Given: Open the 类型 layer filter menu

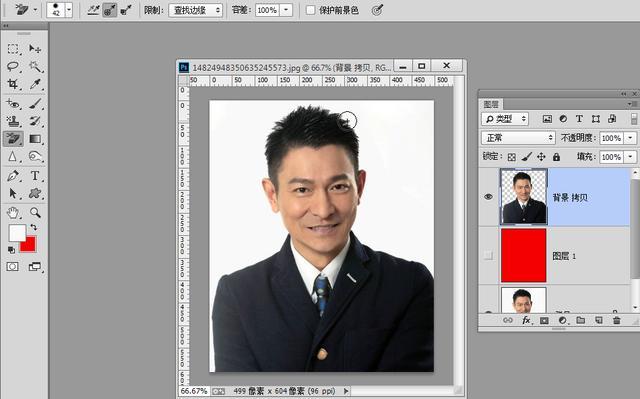Looking at the screenshot, I should point(505,119).
